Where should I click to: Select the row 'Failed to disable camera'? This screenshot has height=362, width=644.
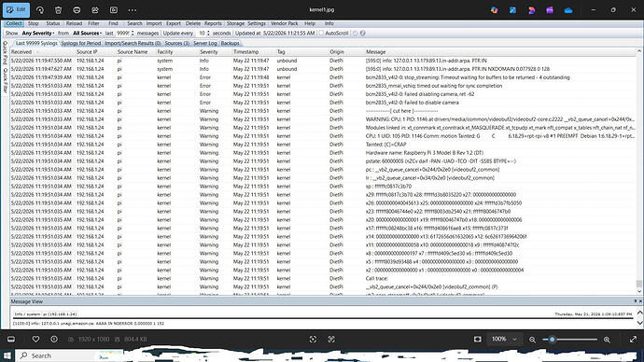click(x=323, y=103)
